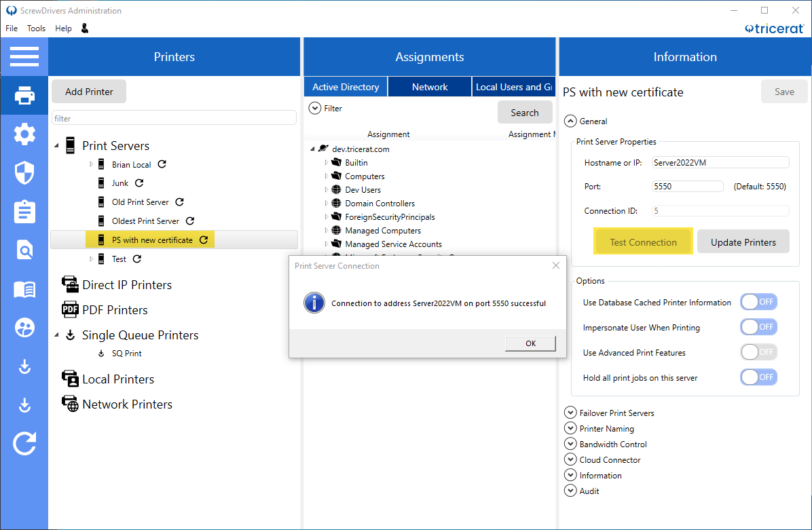Expand the Brian Local print server
The image size is (812, 530).
(92, 164)
